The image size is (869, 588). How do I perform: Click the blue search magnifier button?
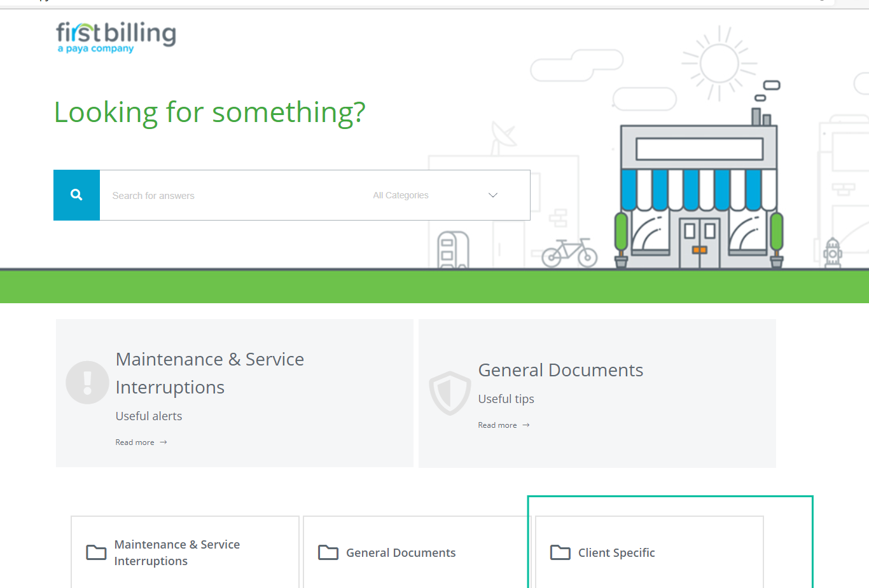(x=76, y=195)
